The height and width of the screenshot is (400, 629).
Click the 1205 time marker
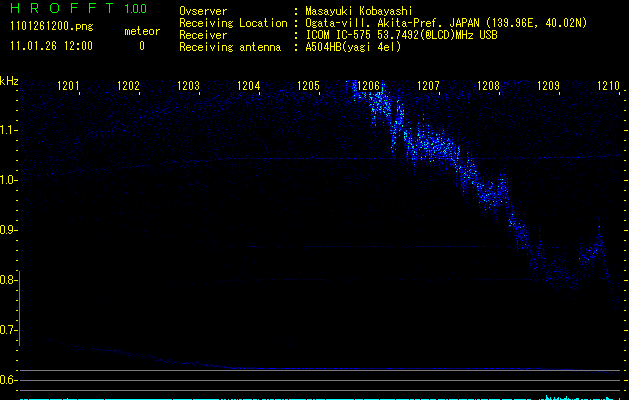pos(308,86)
